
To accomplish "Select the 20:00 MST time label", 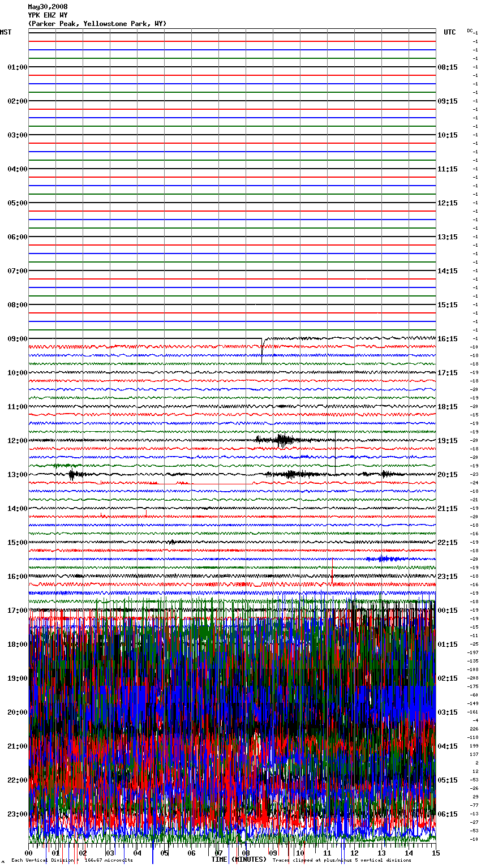I will click(18, 712).
